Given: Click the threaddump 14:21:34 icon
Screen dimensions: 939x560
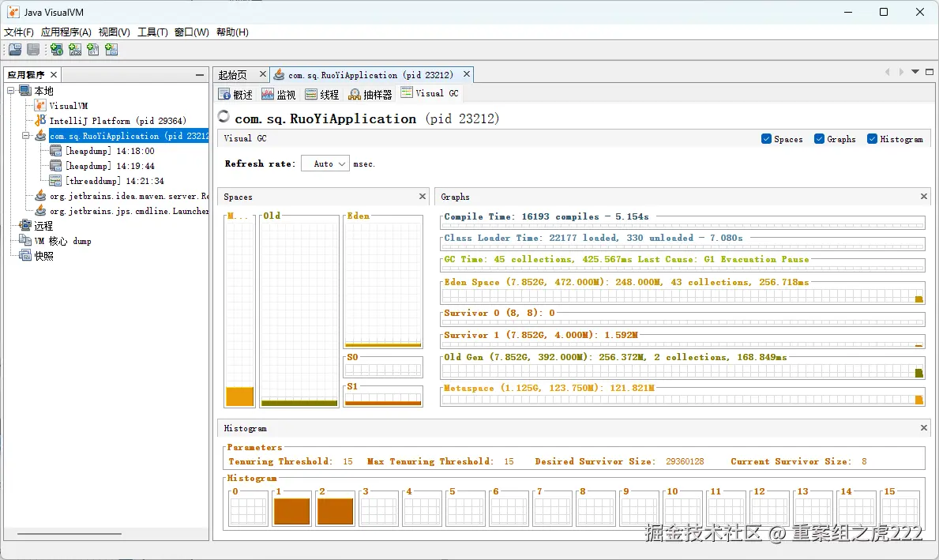Looking at the screenshot, I should [x=56, y=181].
